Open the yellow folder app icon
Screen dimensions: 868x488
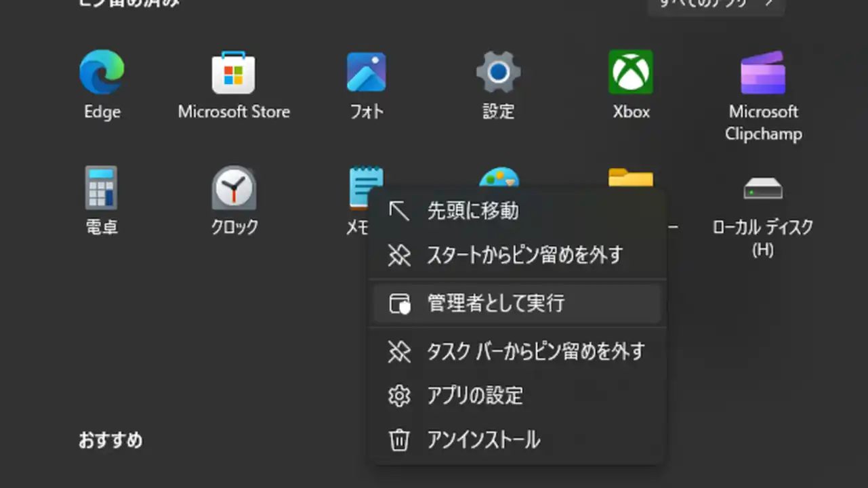(631, 178)
